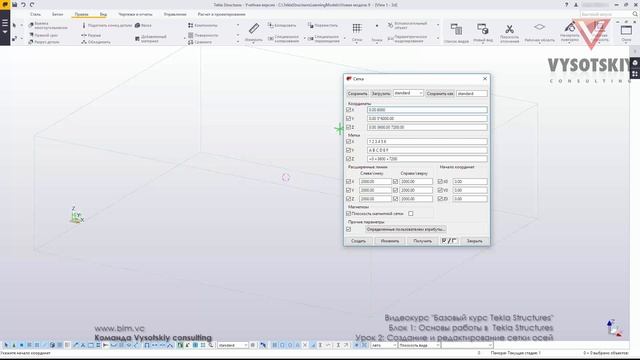Screen dimensions: 640x360
Task: Click the Construction object tool
Action: tap(407, 25)
